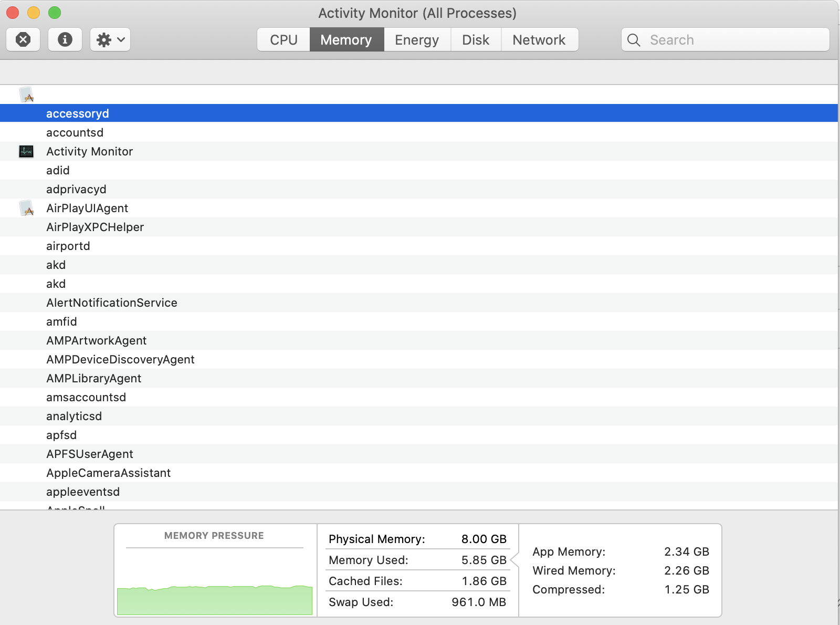The image size is (840, 625).
Task: Show the Network tab
Action: [539, 40]
